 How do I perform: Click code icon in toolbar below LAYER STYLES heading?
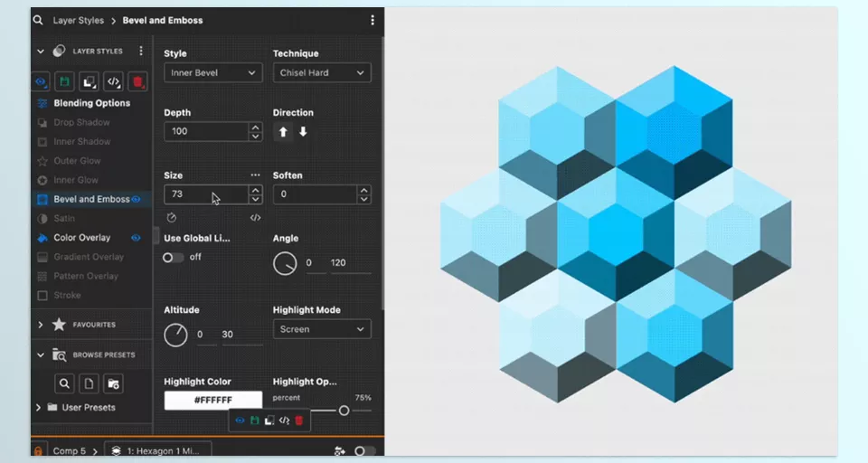click(x=114, y=82)
